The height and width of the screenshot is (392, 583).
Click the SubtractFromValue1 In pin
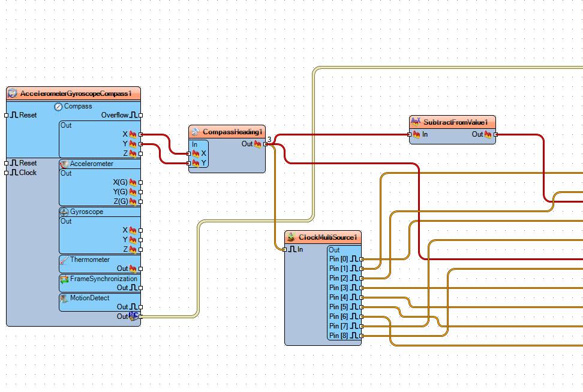(x=410, y=134)
